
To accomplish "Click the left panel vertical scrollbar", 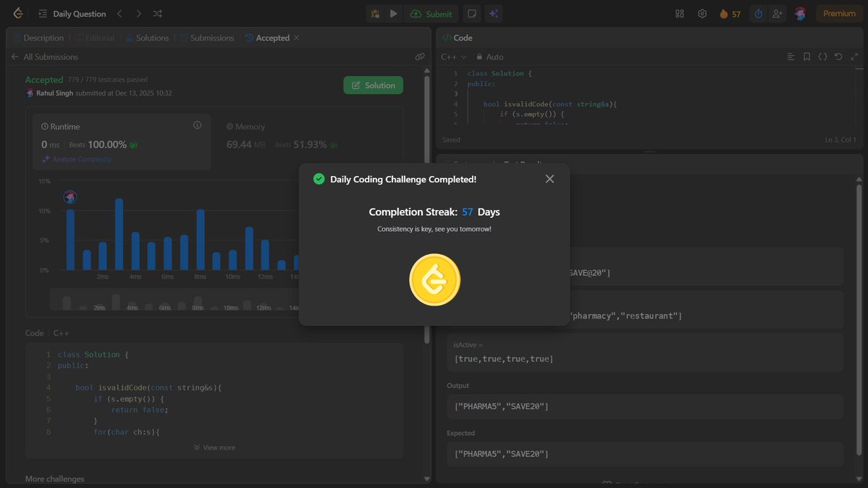I will (427, 211).
